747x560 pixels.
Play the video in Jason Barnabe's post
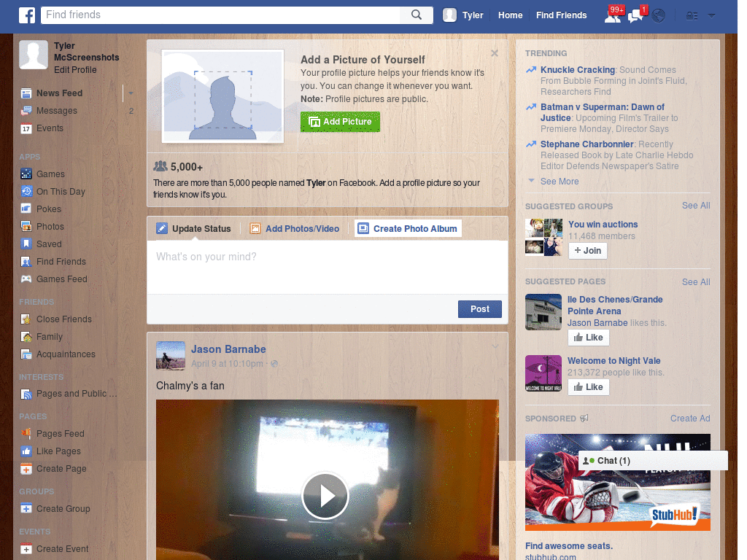(x=325, y=496)
